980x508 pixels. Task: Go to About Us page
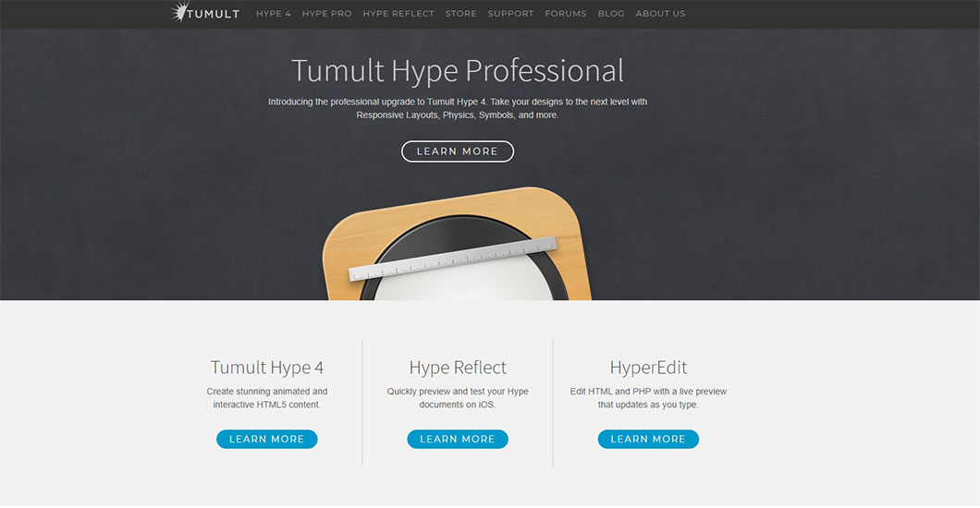pyautogui.click(x=660, y=14)
